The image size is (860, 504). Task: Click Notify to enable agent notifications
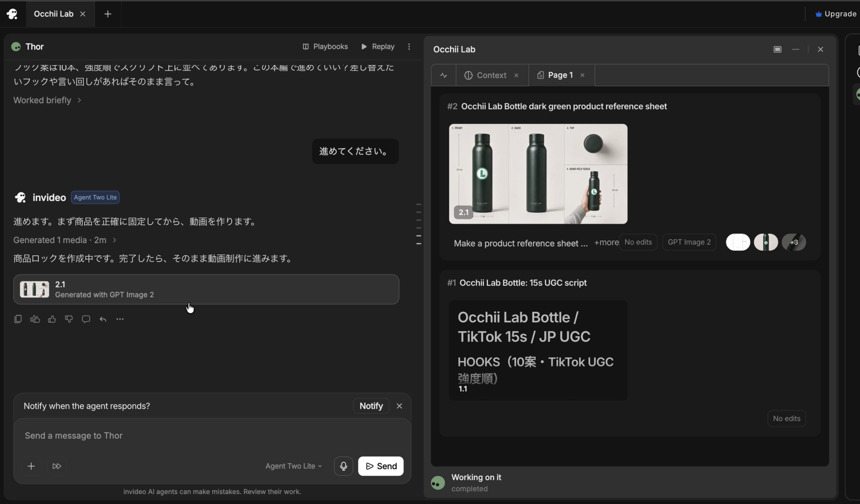click(x=371, y=406)
